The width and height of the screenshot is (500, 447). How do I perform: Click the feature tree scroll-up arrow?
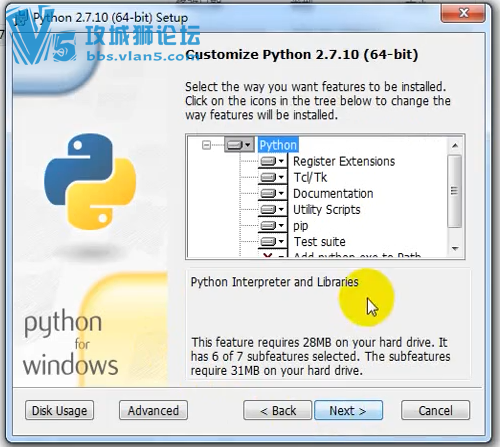(x=455, y=145)
